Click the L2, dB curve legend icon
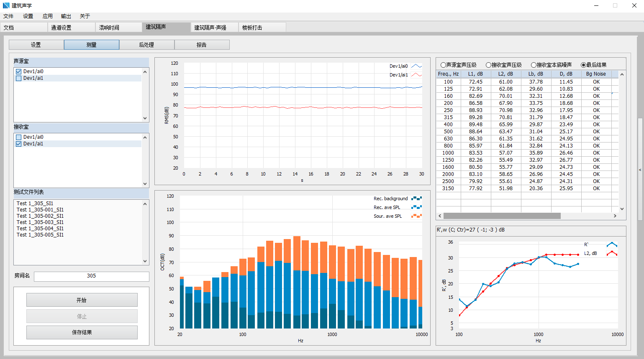644x359 pixels. point(612,253)
